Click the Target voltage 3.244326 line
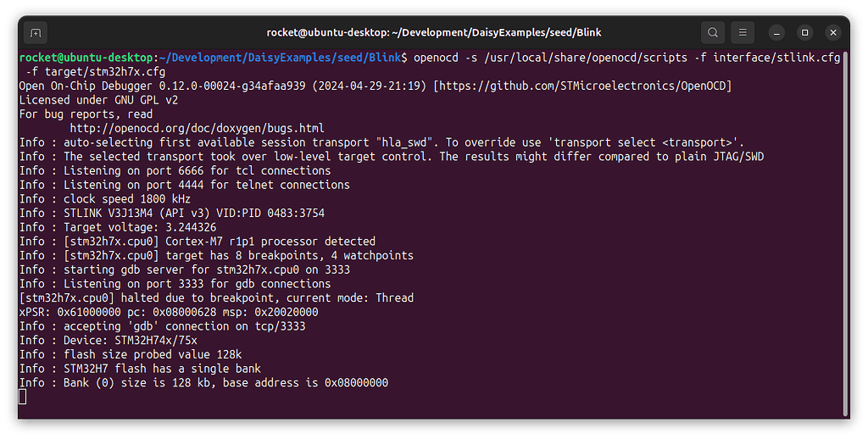 tap(118, 227)
